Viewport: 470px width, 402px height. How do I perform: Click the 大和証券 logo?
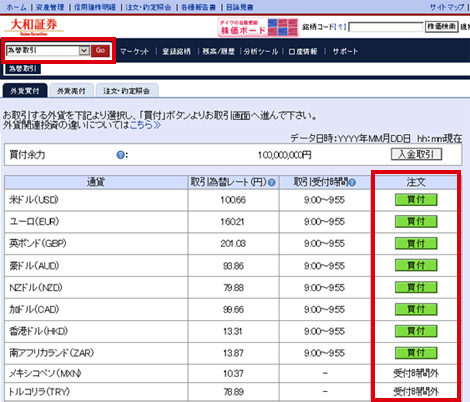tap(34, 27)
